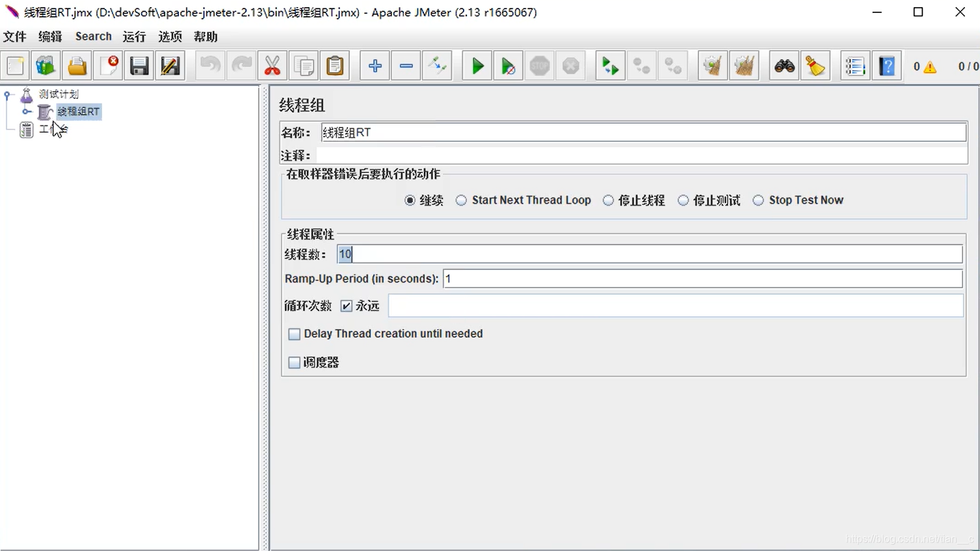Click the Clear All double-broom icon

pos(744,66)
